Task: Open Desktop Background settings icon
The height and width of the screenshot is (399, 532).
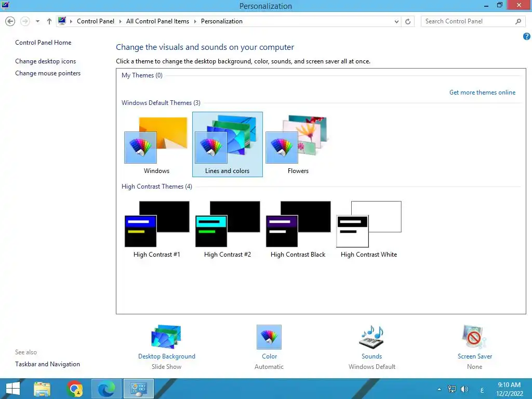Action: (x=166, y=337)
